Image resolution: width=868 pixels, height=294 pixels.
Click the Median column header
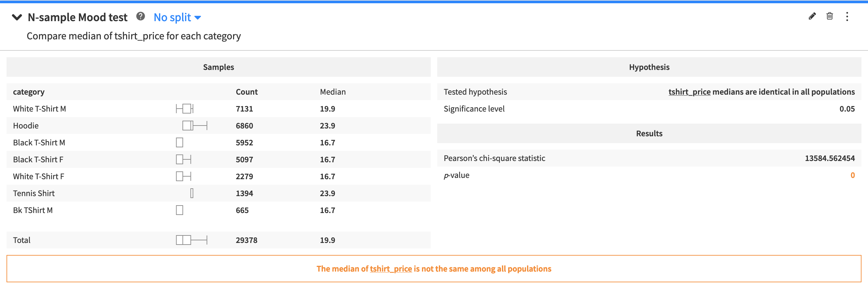pyautogui.click(x=333, y=92)
